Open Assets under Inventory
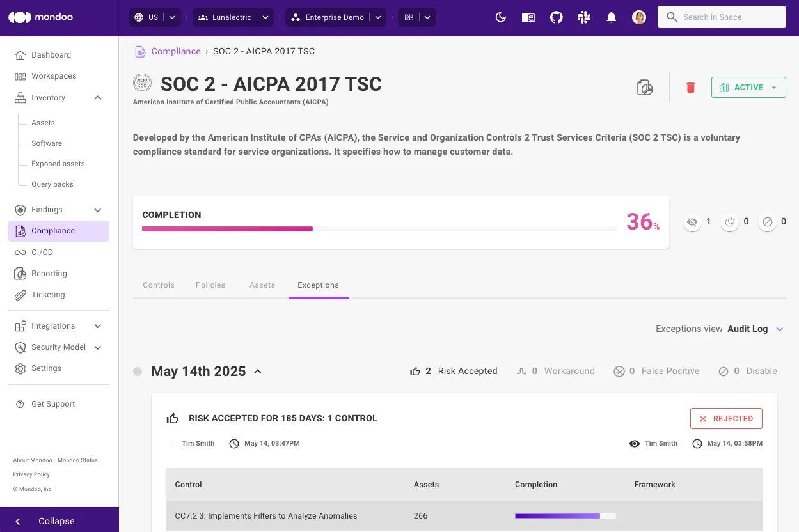The height and width of the screenshot is (532, 799). point(43,123)
